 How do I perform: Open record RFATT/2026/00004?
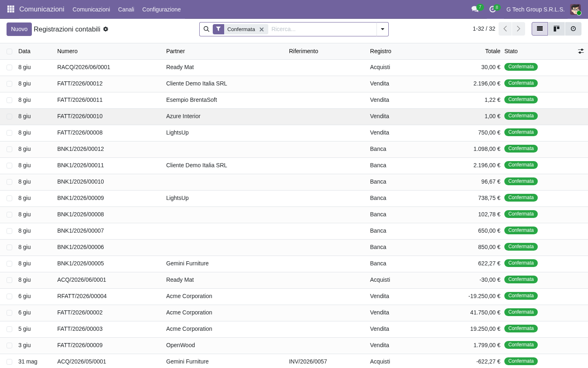click(x=82, y=296)
